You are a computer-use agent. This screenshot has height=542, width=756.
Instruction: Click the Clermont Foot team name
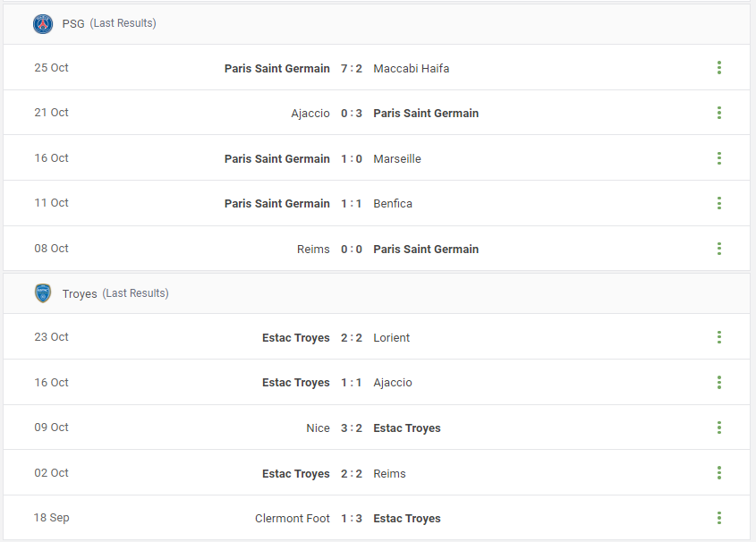pos(293,519)
